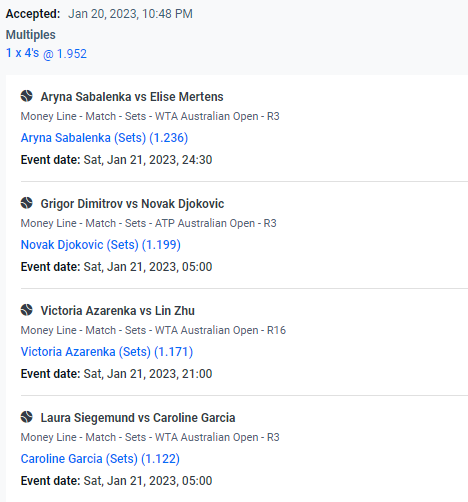
Task: Select the Aryna Sabalenka (Sets) (1.236) selection
Action: [104, 138]
